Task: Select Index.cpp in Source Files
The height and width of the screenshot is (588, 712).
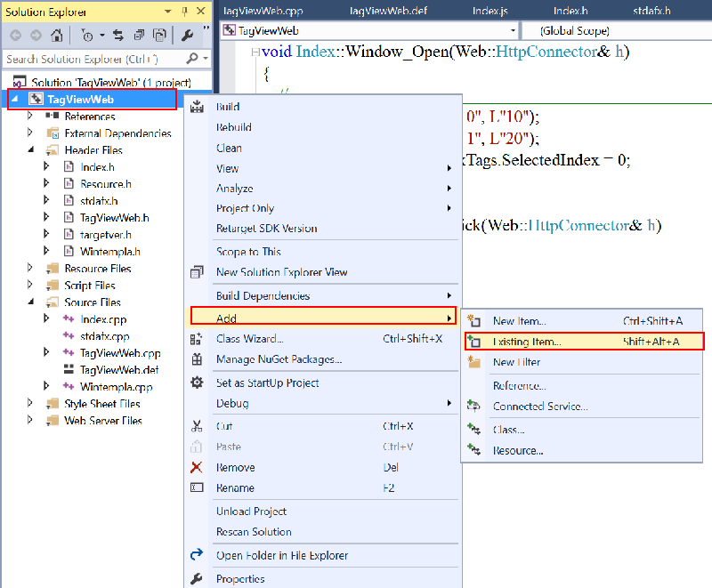Action: coord(103,319)
